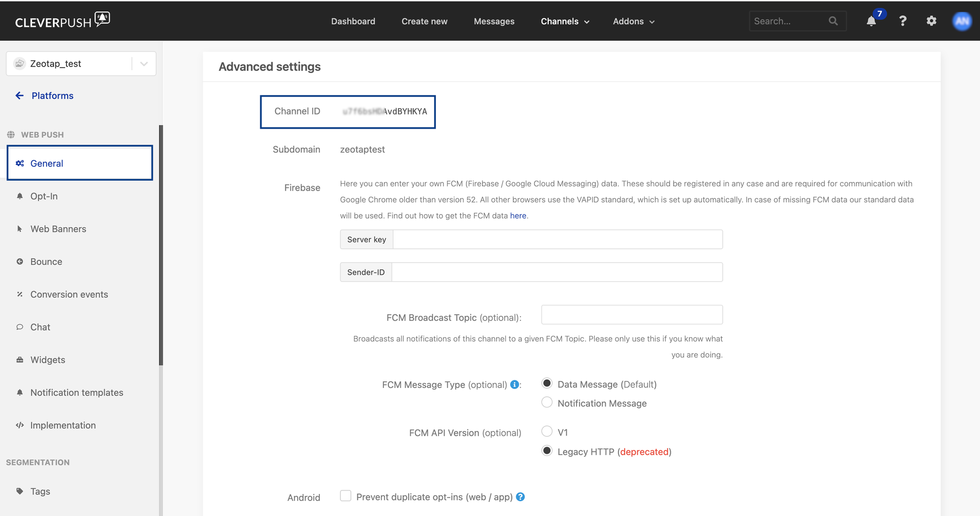This screenshot has height=516, width=980.
Task: Open the user avatar menu
Action: coord(961,21)
